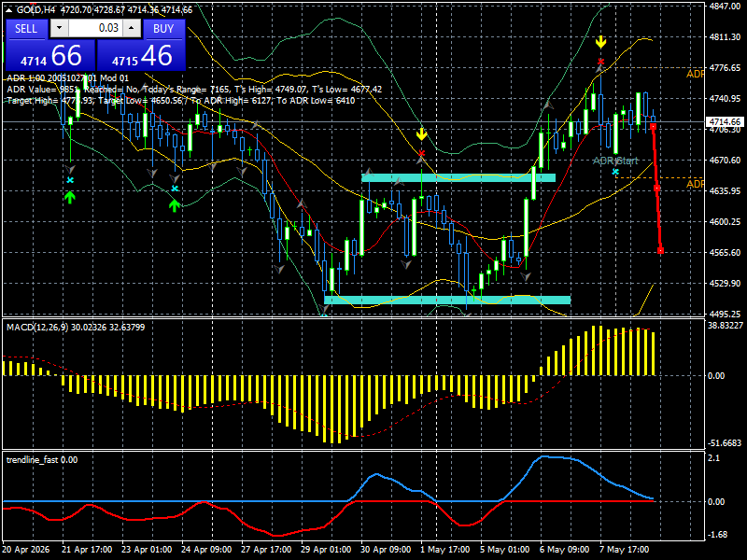Click the 4847.00 price axis value
This screenshot has width=747, height=560.
pos(725,7)
